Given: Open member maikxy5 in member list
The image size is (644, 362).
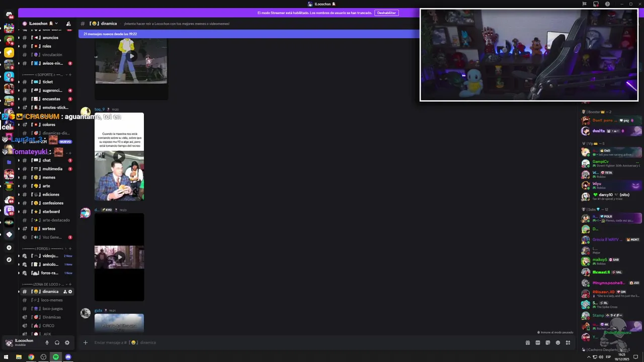Looking at the screenshot, I should tap(611, 261).
